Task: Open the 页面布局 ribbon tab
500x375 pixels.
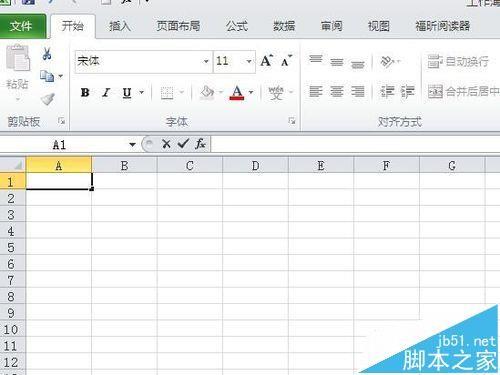Action: [178, 26]
